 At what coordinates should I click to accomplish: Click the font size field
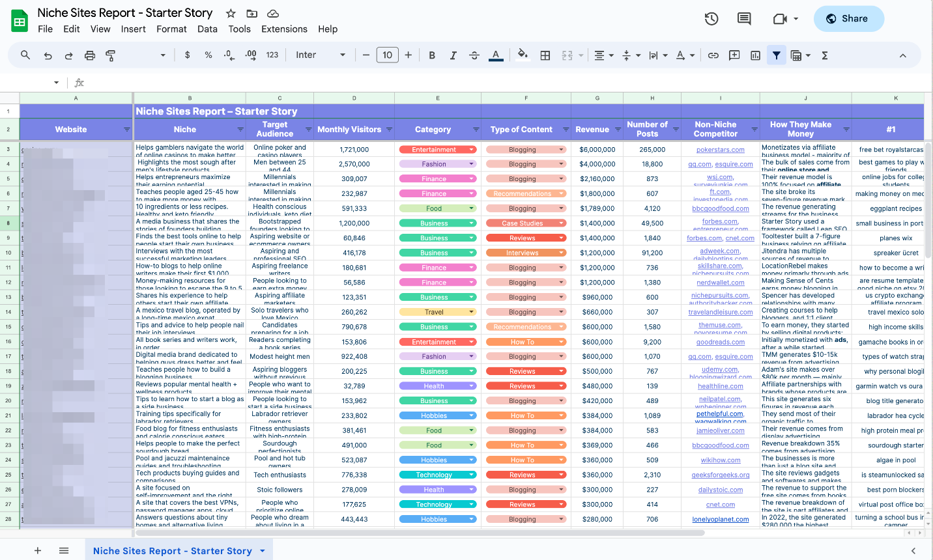click(x=388, y=55)
